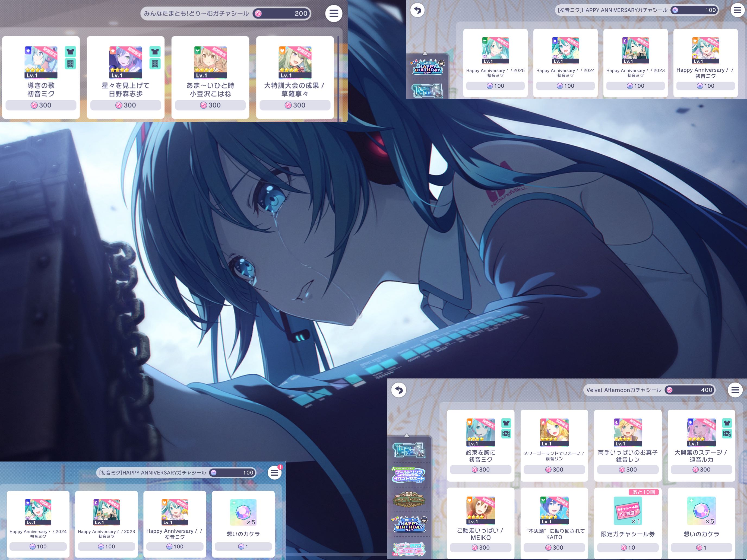Screen dimensions: 747x560
Task: Open hamburger menu beside the みんなたまとも seal counter
Action: click(334, 14)
